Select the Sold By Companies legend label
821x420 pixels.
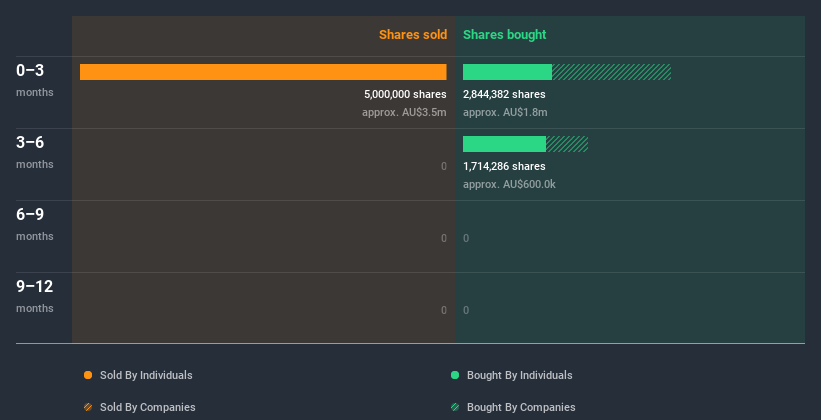pos(148,407)
